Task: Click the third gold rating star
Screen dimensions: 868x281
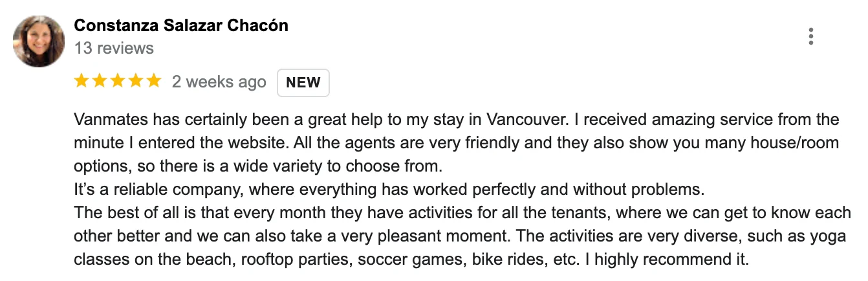Action: pyautogui.click(x=117, y=81)
